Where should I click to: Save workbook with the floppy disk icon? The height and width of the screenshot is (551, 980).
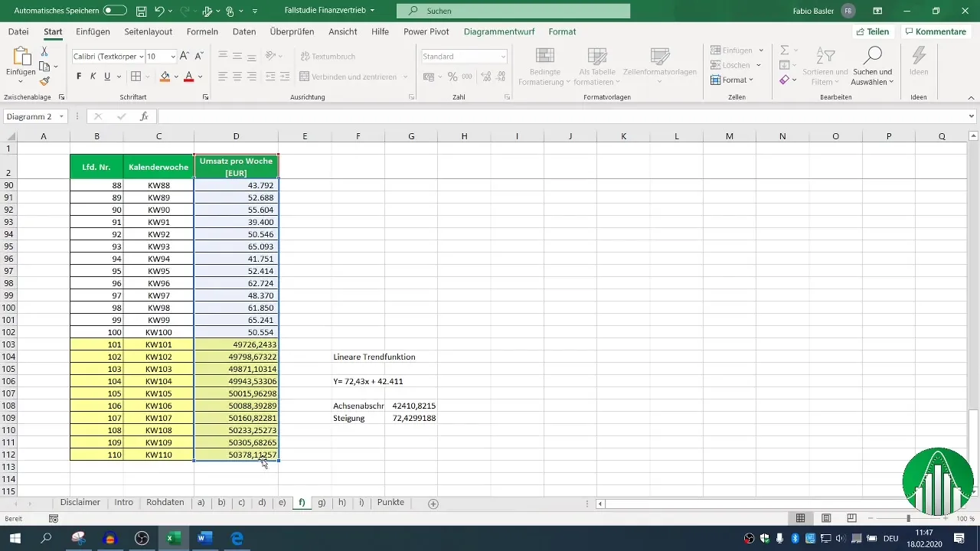tap(141, 11)
